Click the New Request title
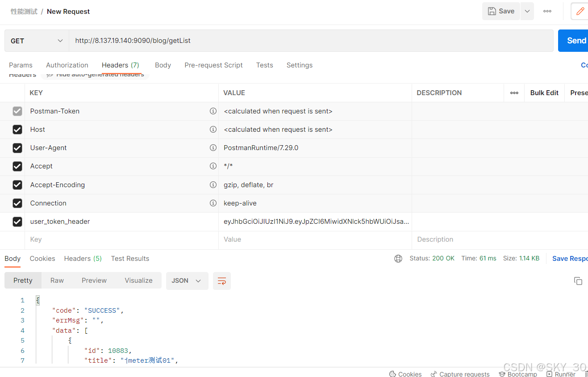The image size is (588, 377). (x=68, y=12)
